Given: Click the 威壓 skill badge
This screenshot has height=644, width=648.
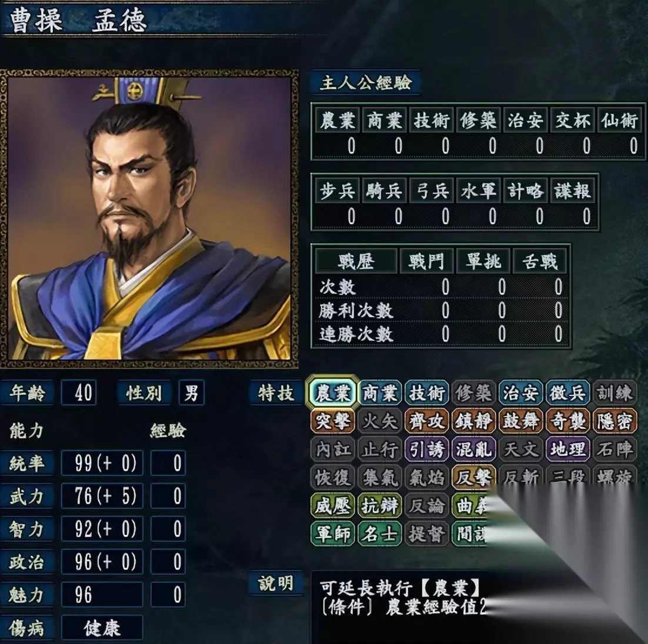Looking at the screenshot, I should [333, 505].
